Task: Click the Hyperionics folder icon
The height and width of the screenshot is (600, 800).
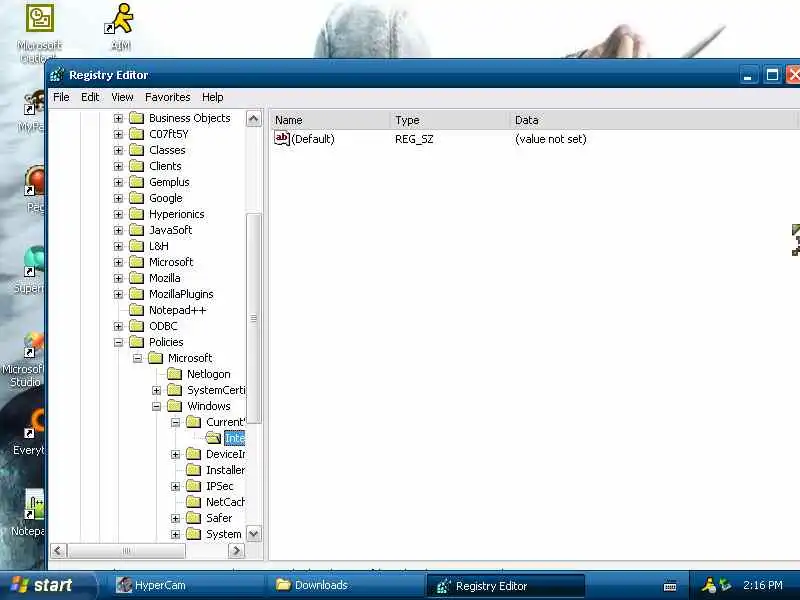Action: 136,214
